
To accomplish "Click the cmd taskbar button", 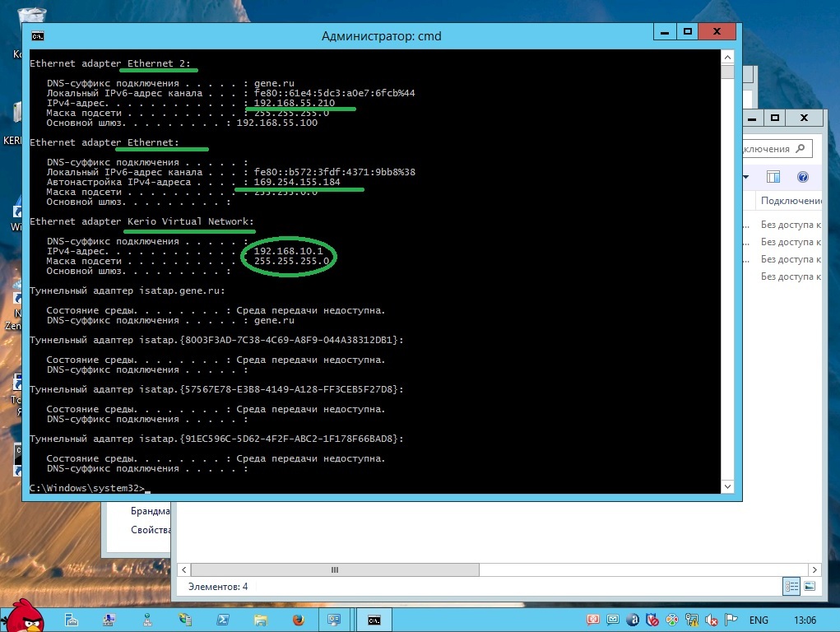I will coord(374,620).
